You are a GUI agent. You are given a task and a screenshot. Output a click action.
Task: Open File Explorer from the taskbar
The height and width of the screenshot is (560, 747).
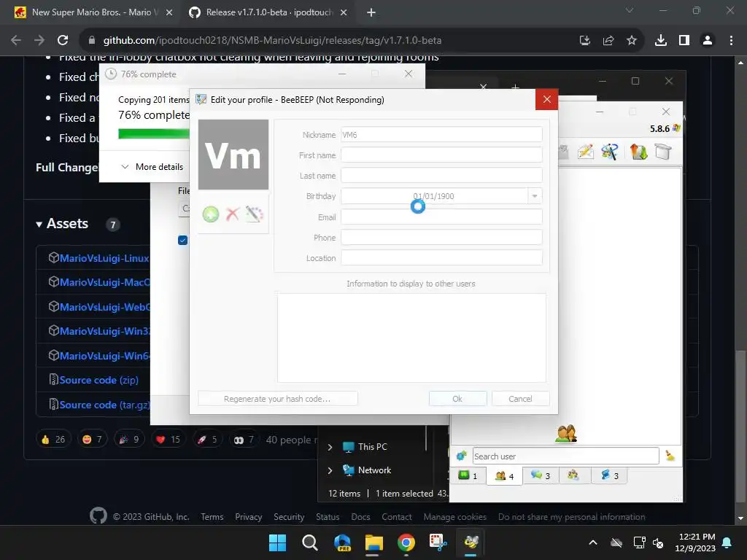pyautogui.click(x=374, y=542)
